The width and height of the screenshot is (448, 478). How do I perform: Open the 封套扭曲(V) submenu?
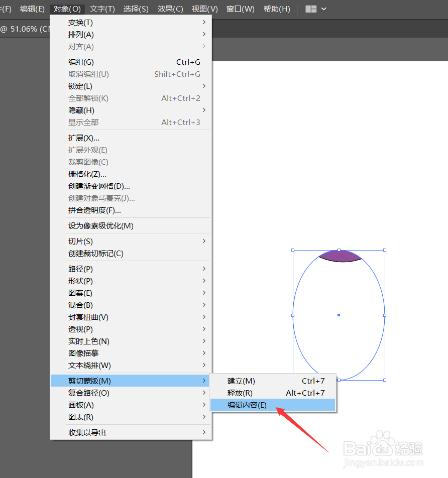[x=131, y=317]
